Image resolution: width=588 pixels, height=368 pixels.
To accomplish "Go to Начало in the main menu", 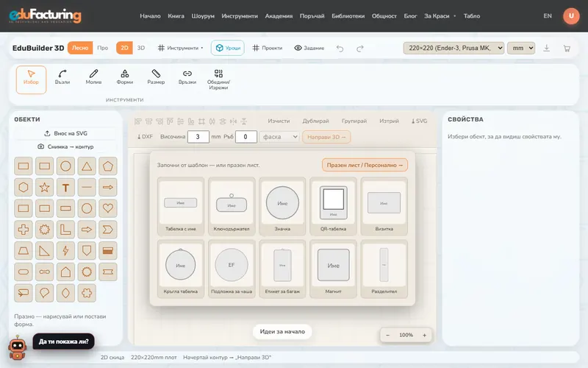I will (150, 15).
